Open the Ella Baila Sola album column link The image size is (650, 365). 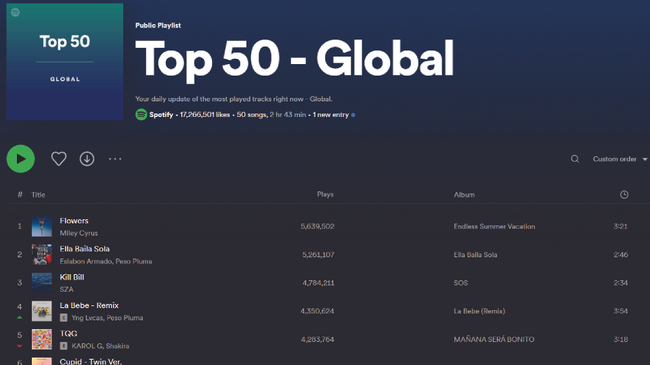pyautogui.click(x=475, y=255)
